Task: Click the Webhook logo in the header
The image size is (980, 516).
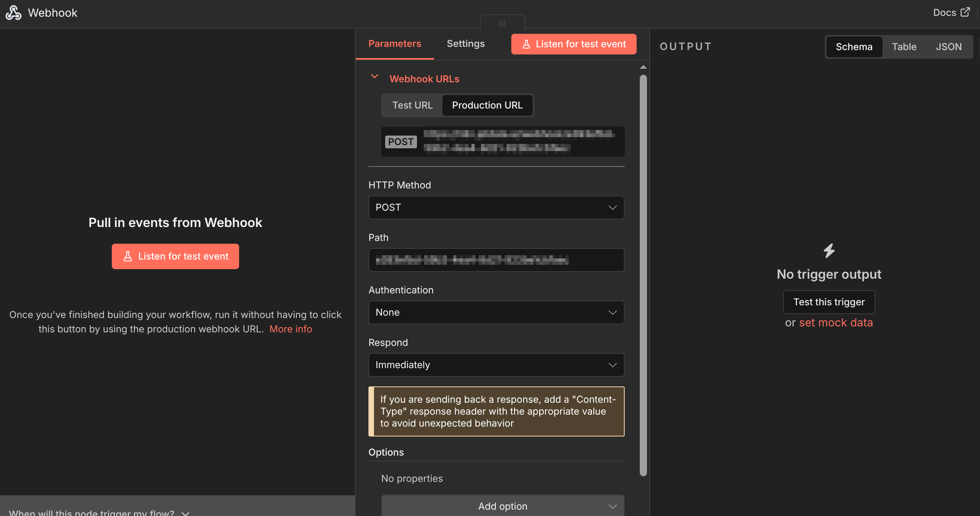Action: tap(13, 12)
